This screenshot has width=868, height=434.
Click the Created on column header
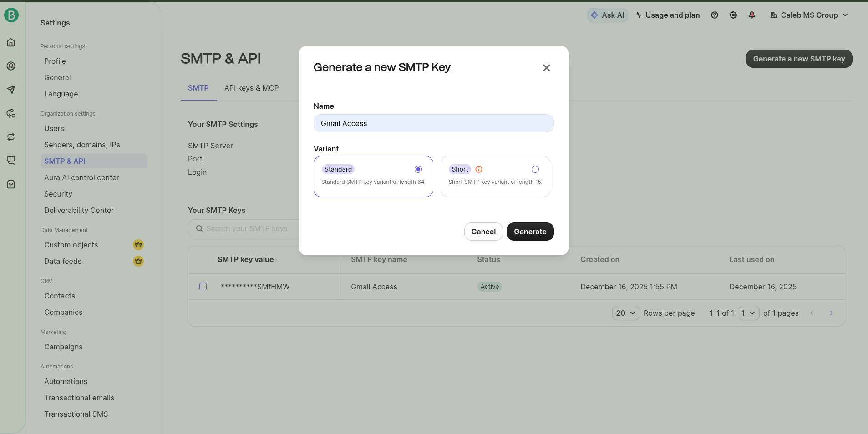600,259
